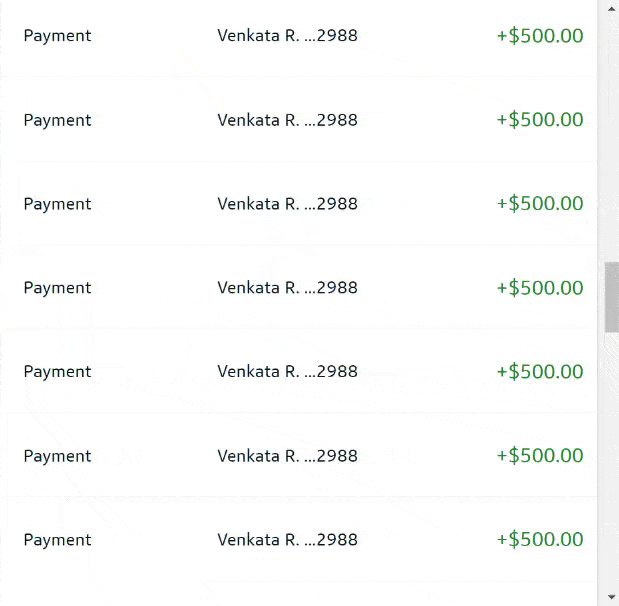The width and height of the screenshot is (619, 606).
Task: Click Venkata R. ...2988 in the first row
Action: [287, 36]
